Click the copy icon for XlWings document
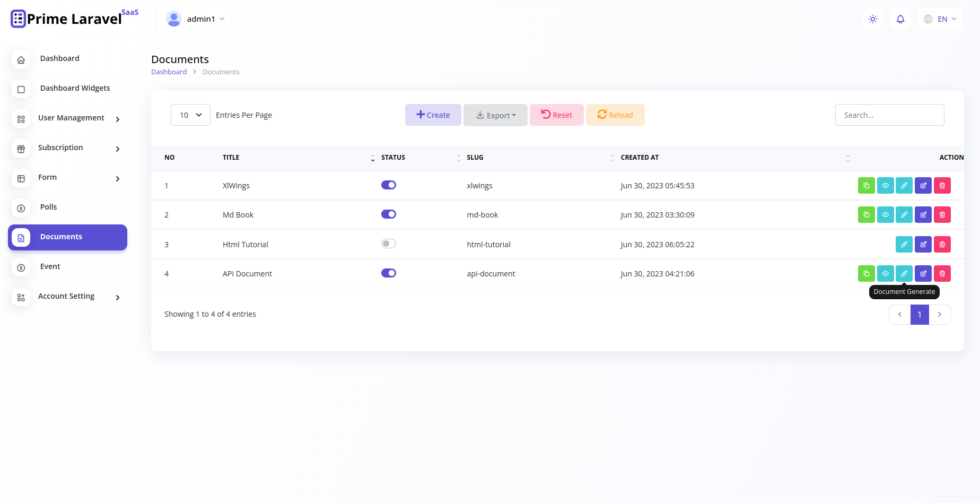 [866, 185]
